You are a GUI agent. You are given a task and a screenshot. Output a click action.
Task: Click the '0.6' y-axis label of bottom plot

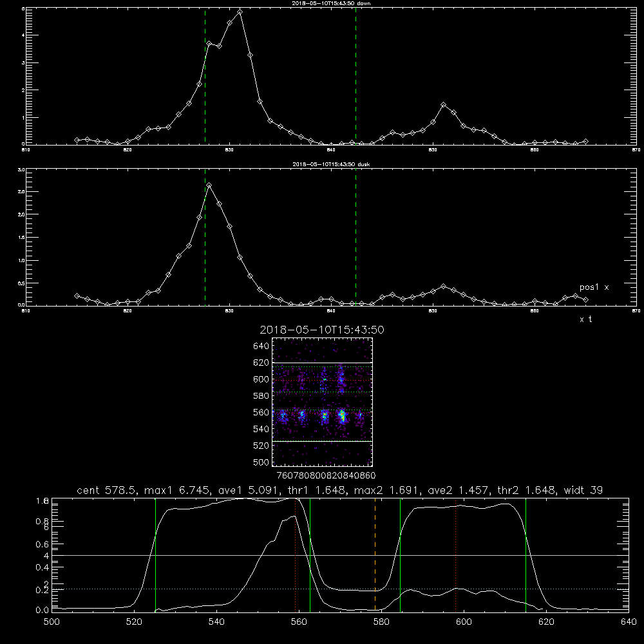pyautogui.click(x=43, y=544)
